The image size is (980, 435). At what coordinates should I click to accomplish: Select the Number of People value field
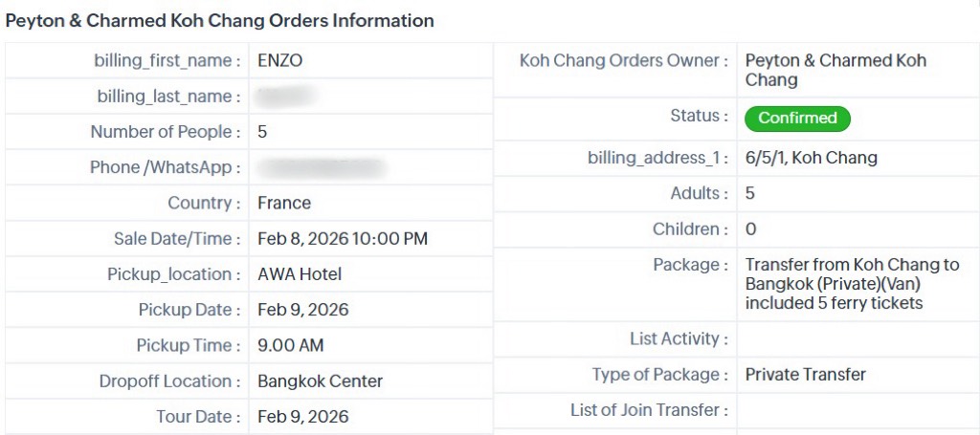[263, 132]
